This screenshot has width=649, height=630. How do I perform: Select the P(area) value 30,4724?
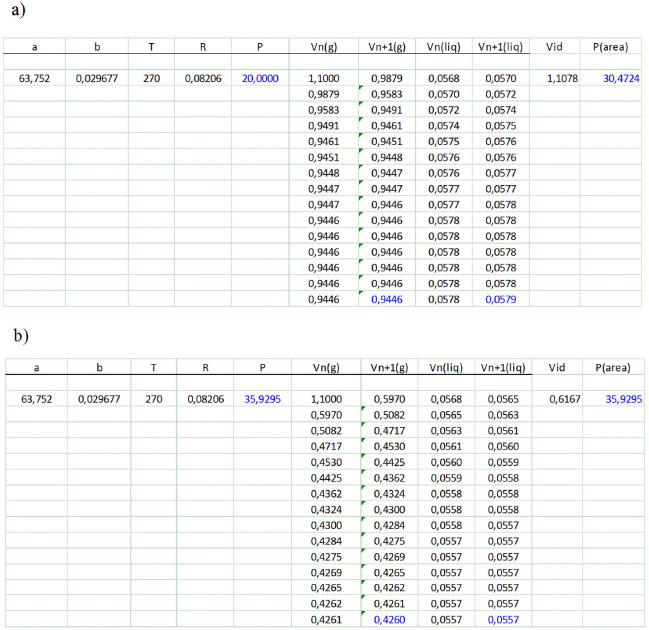(620, 77)
